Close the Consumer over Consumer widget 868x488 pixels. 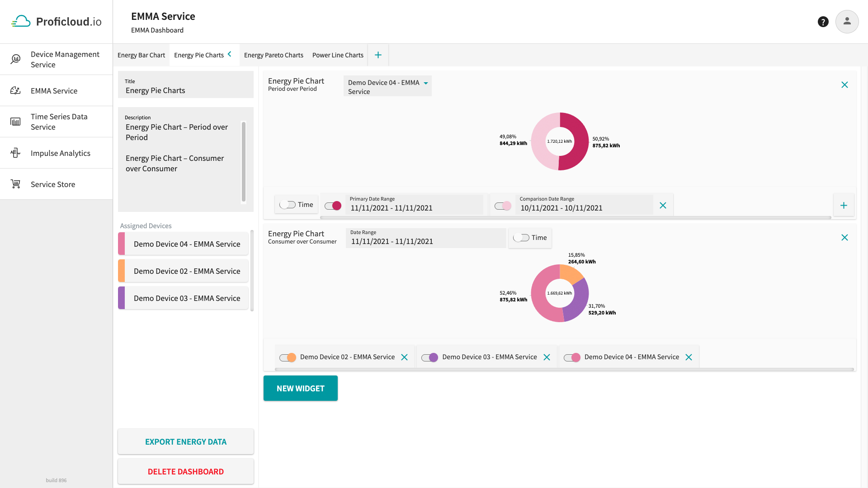point(844,238)
